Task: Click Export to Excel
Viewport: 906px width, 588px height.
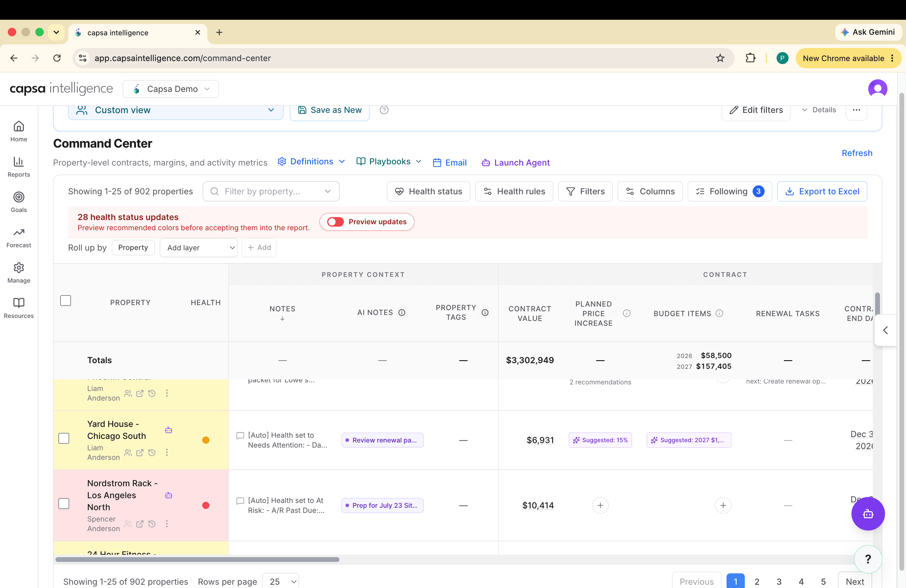Action: (x=822, y=191)
